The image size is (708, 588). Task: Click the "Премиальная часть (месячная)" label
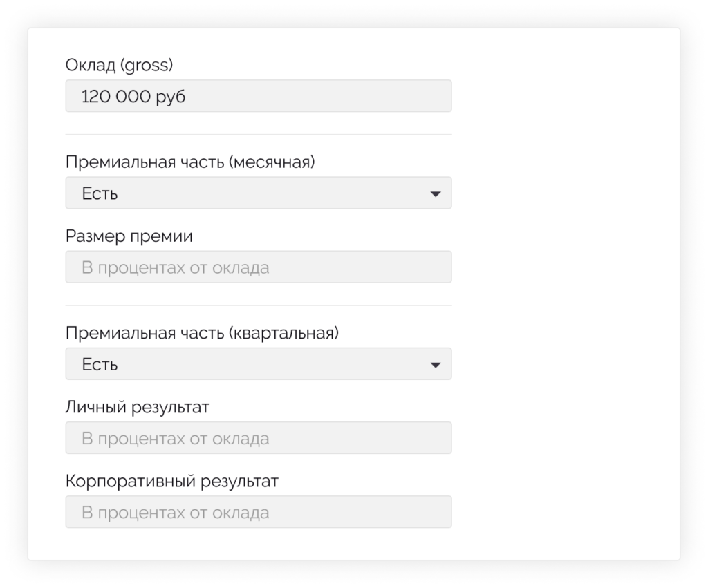pos(190,162)
